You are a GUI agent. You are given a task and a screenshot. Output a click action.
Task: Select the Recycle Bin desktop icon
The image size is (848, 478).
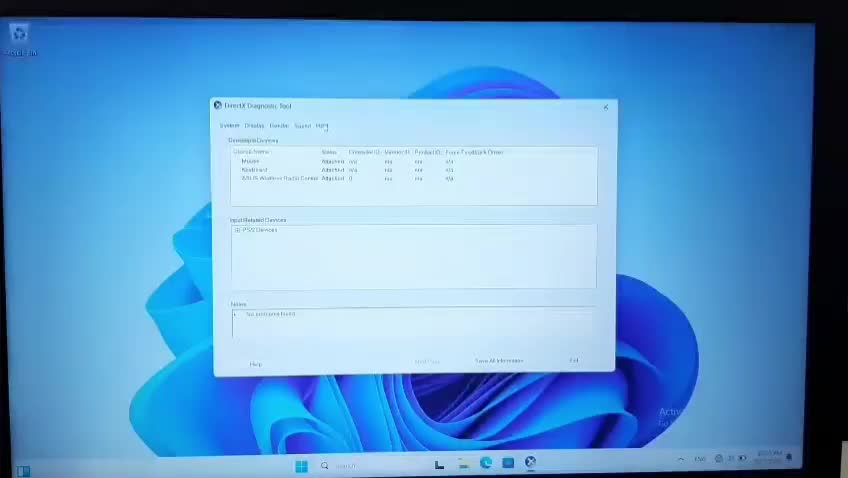pos(20,39)
